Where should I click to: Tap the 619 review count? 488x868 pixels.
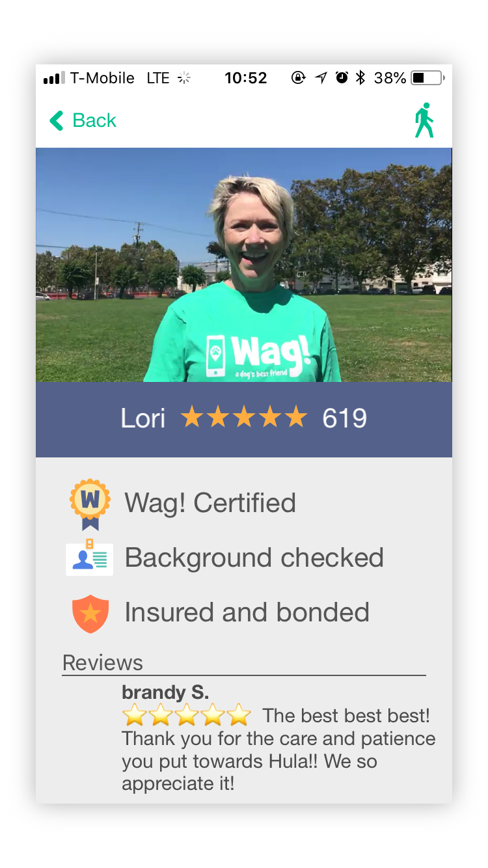(345, 418)
